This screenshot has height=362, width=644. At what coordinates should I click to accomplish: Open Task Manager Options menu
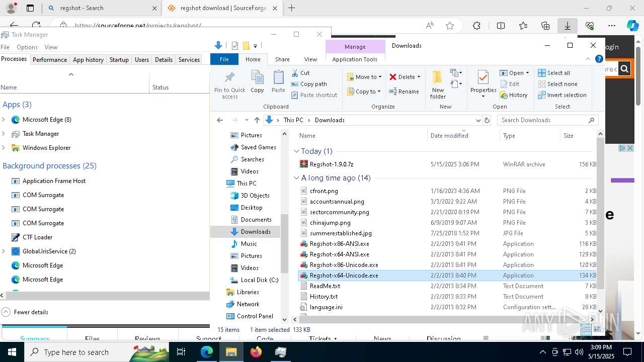tap(27, 47)
